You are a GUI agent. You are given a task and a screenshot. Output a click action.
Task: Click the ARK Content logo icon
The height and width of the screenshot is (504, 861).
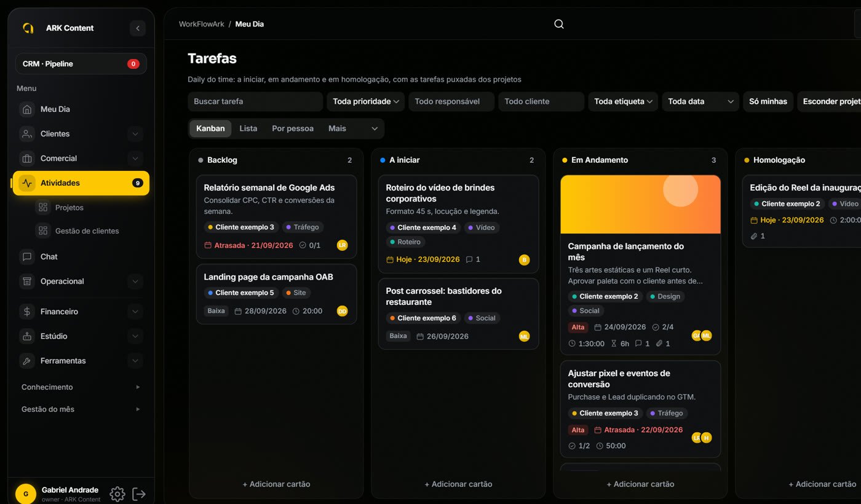28,28
